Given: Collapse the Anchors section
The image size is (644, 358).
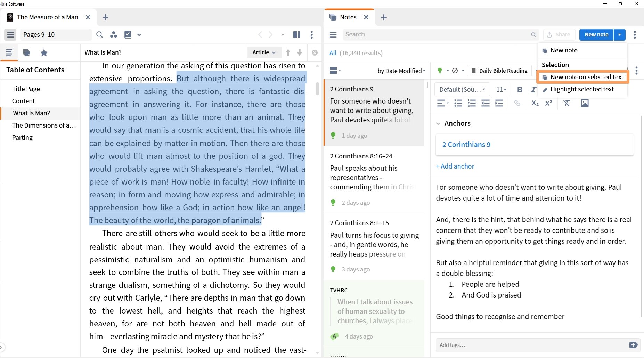Looking at the screenshot, I should click(x=438, y=123).
